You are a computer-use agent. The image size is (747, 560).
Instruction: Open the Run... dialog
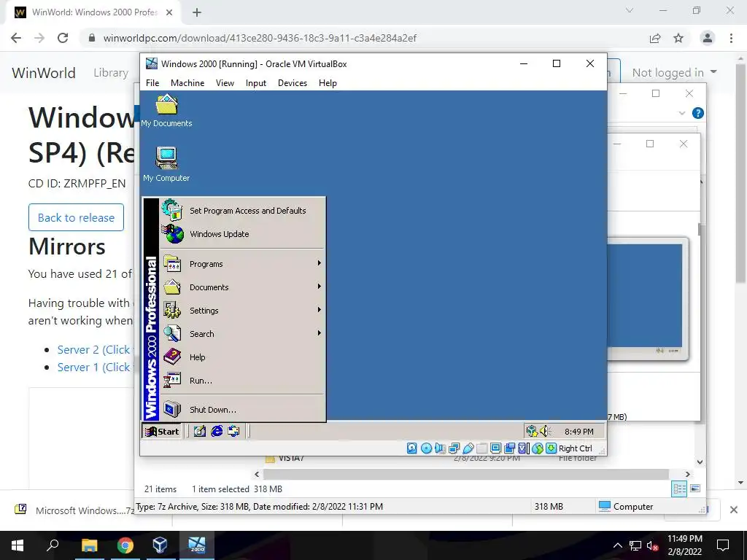pos(242,381)
